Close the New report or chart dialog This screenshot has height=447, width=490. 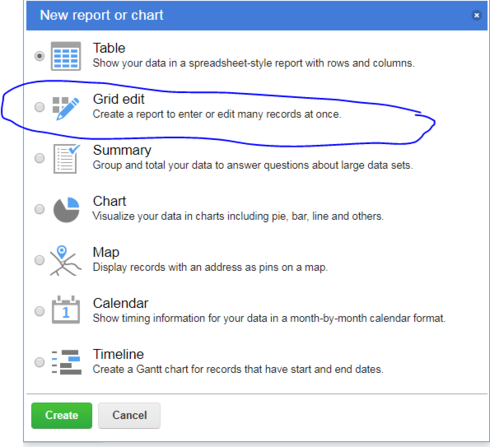click(x=476, y=15)
